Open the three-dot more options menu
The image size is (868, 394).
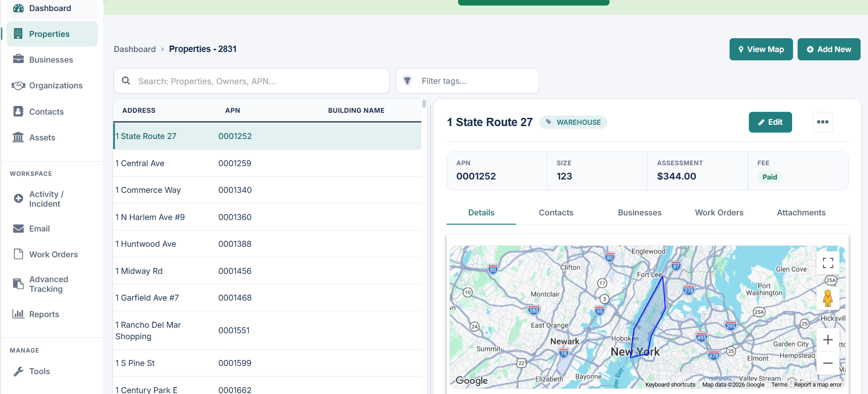coord(822,122)
